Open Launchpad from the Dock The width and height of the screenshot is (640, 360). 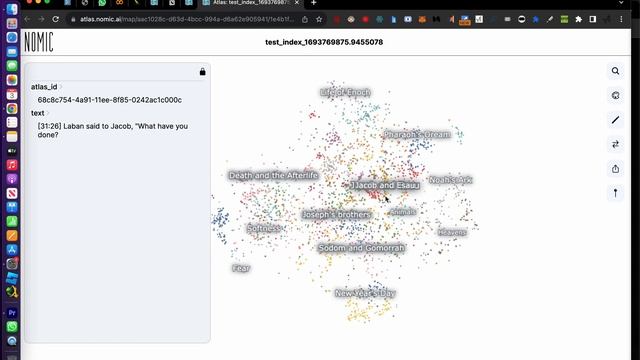pos(12,23)
